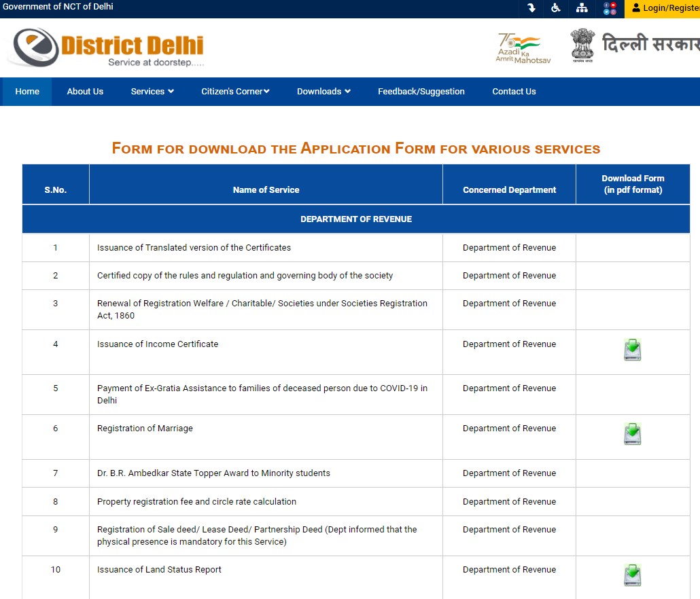This screenshot has height=599, width=700.
Task: Open the Contact Us page
Action: (514, 91)
